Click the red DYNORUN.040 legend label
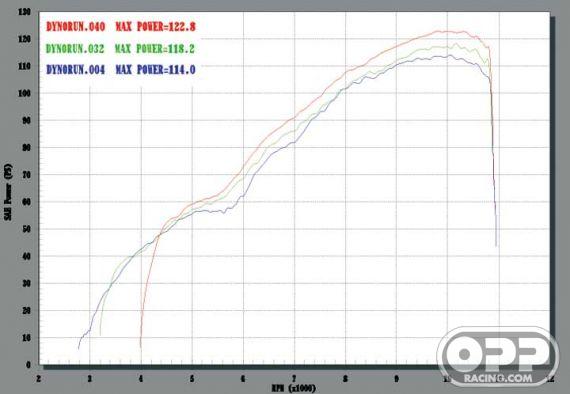Viewport: 570px width, 394px height. (x=76, y=27)
